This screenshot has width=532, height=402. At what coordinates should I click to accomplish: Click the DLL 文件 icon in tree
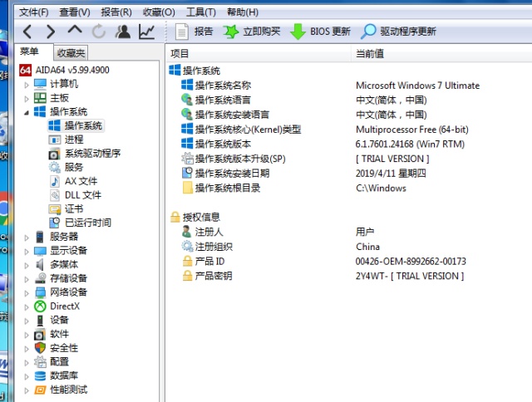tap(55, 195)
